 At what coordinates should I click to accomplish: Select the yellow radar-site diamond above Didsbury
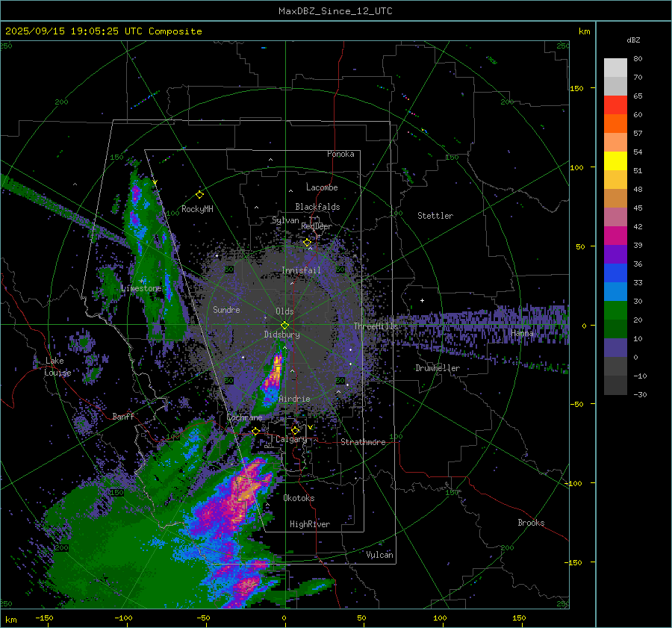[285, 325]
